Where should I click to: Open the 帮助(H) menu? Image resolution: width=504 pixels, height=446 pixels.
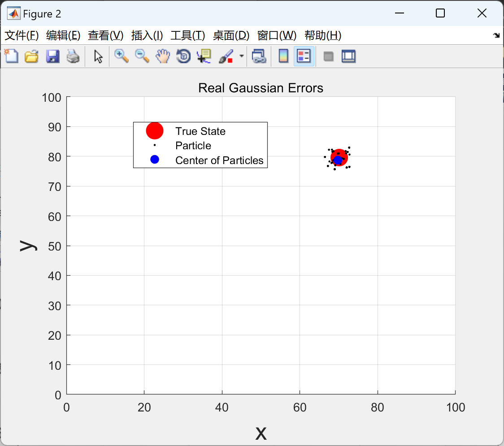point(323,35)
